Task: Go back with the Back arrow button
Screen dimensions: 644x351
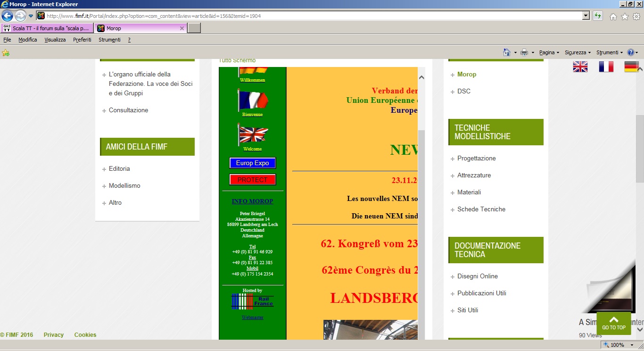Action: click(x=7, y=16)
